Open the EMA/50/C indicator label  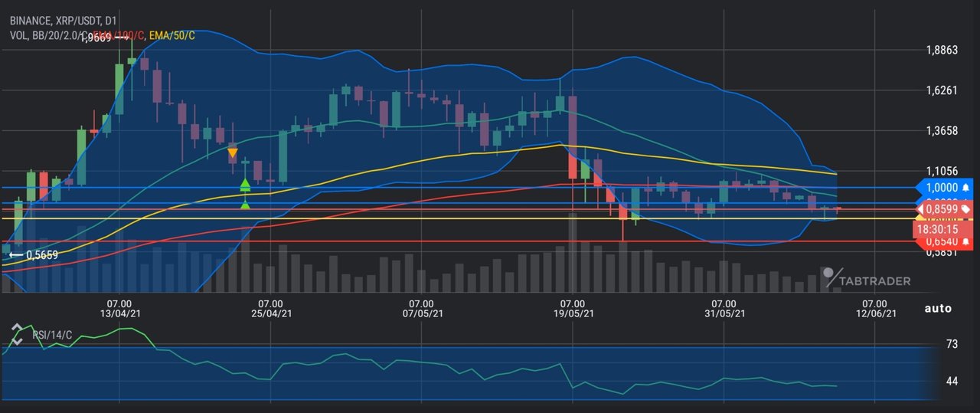click(x=171, y=35)
